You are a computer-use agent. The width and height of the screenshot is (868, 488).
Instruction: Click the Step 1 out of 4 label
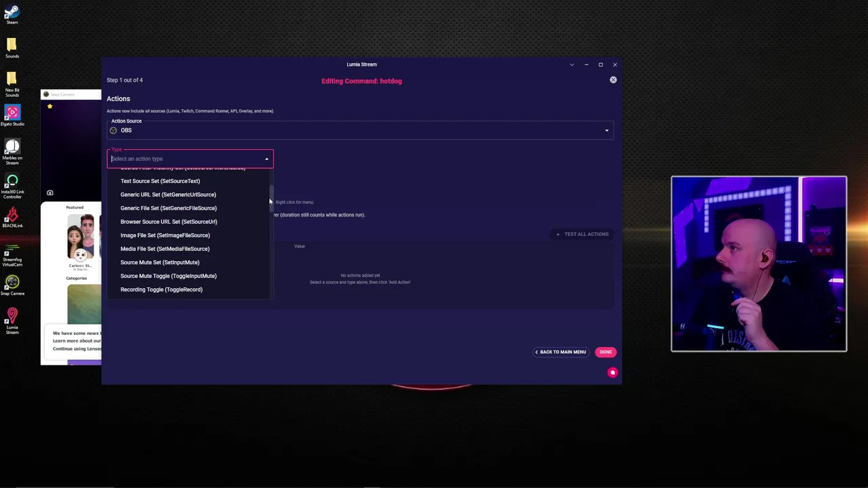pos(124,80)
